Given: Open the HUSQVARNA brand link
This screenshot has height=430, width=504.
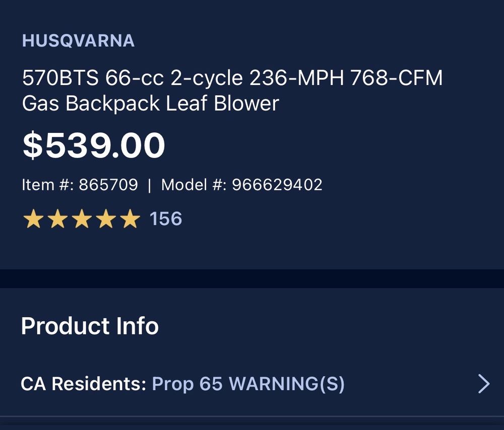Looking at the screenshot, I should click(x=78, y=41).
